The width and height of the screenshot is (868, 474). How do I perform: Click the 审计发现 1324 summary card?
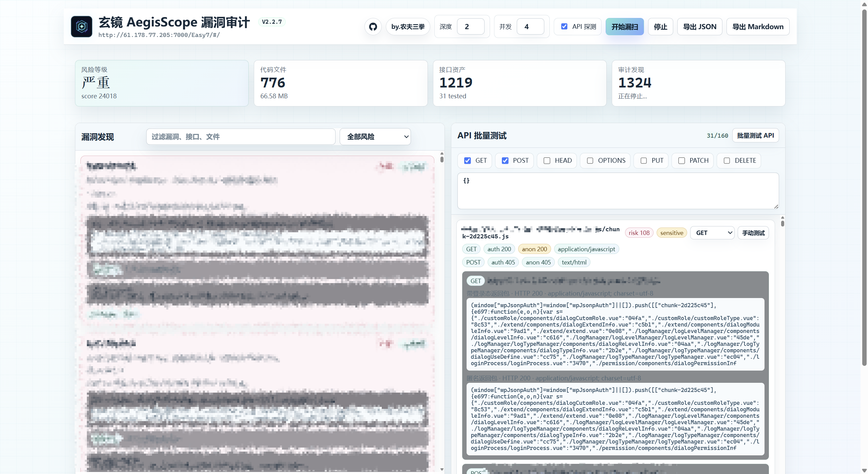[x=698, y=83]
